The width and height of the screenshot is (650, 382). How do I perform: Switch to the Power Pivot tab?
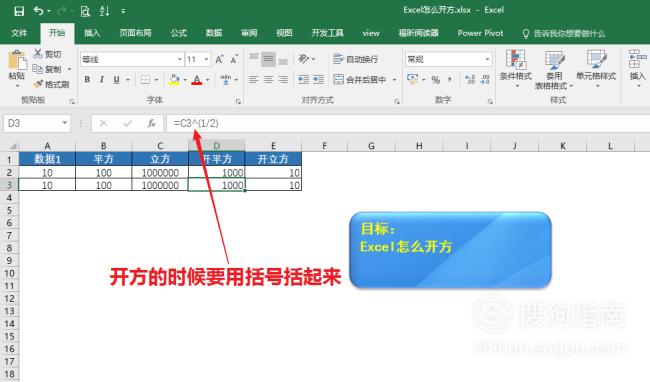point(480,33)
